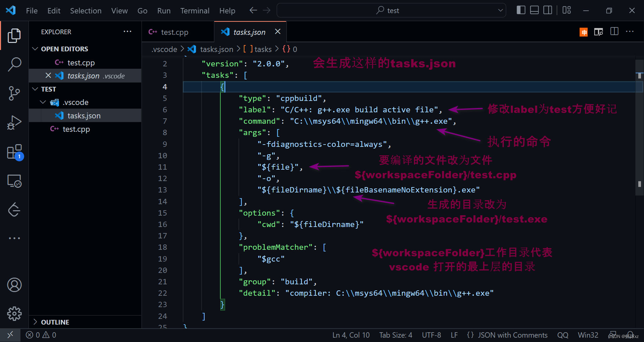Collapse the OPEN EDITORS section
The image size is (644, 342).
pos(35,49)
